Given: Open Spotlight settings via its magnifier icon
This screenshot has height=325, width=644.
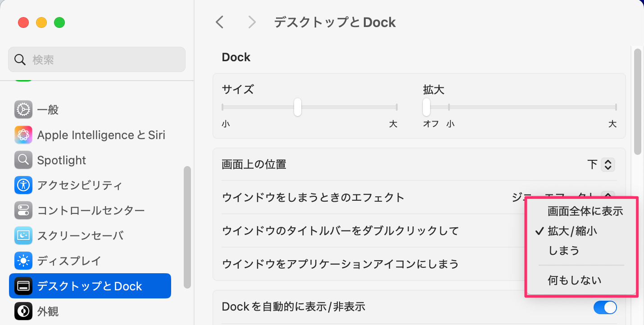Looking at the screenshot, I should pyautogui.click(x=23, y=160).
